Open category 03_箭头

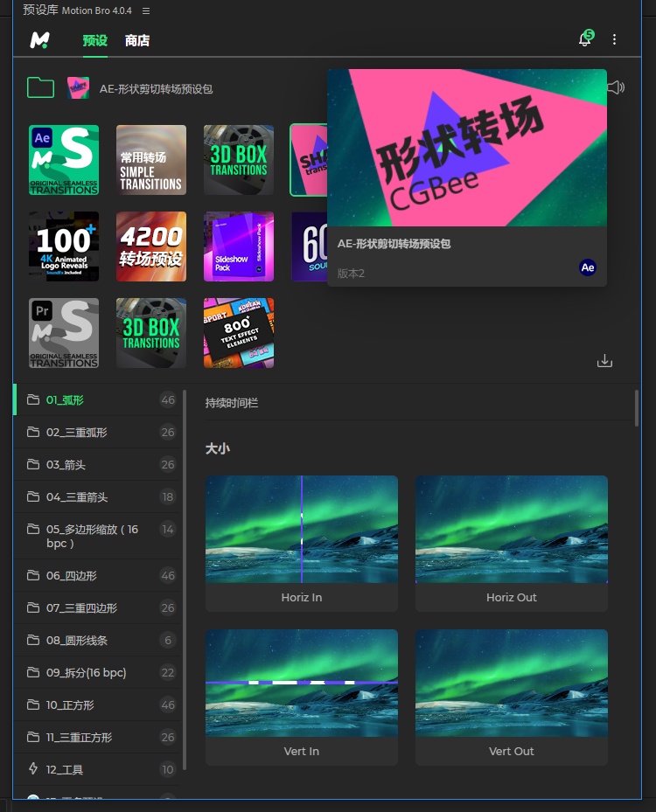click(97, 464)
